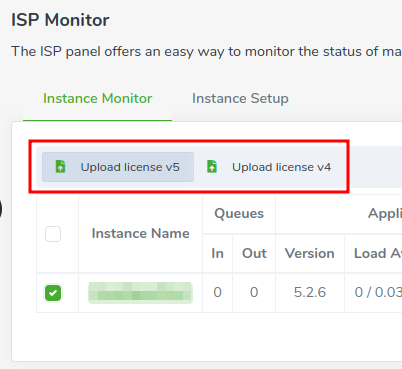The image size is (402, 369).
Task: Click the 5.2.6 version cell
Action: pyautogui.click(x=310, y=292)
